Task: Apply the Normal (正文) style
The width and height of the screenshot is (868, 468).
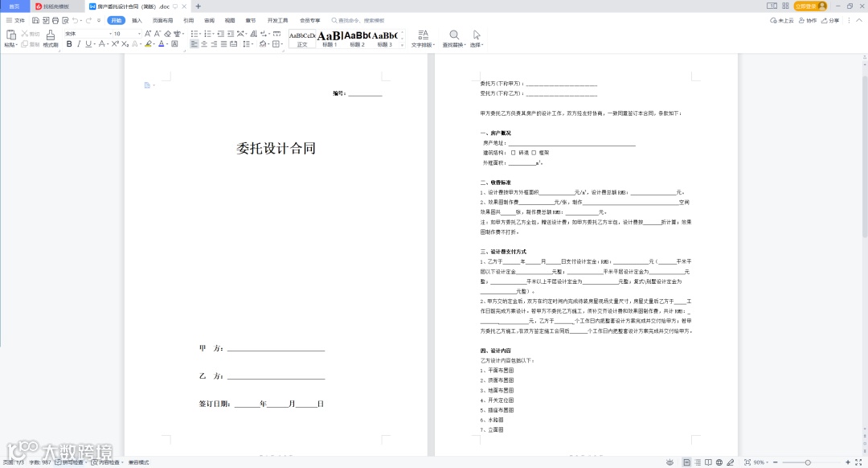Action: tap(302, 39)
